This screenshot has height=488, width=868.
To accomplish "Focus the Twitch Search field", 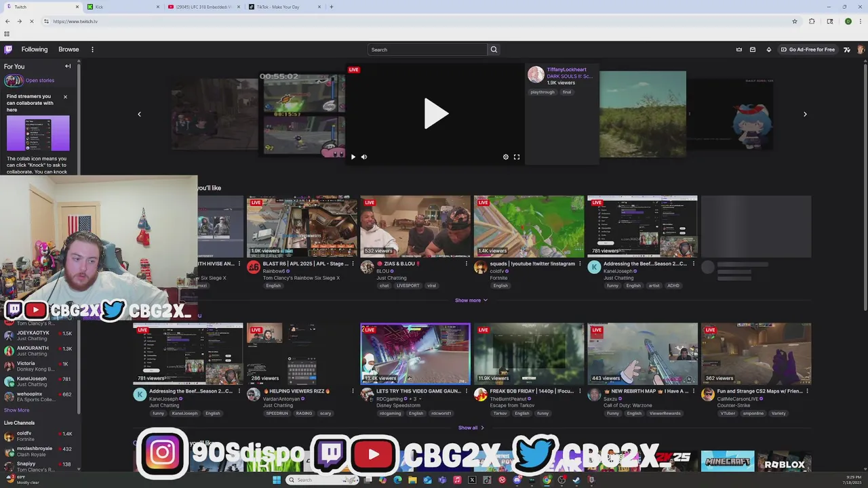I will 427,49.
